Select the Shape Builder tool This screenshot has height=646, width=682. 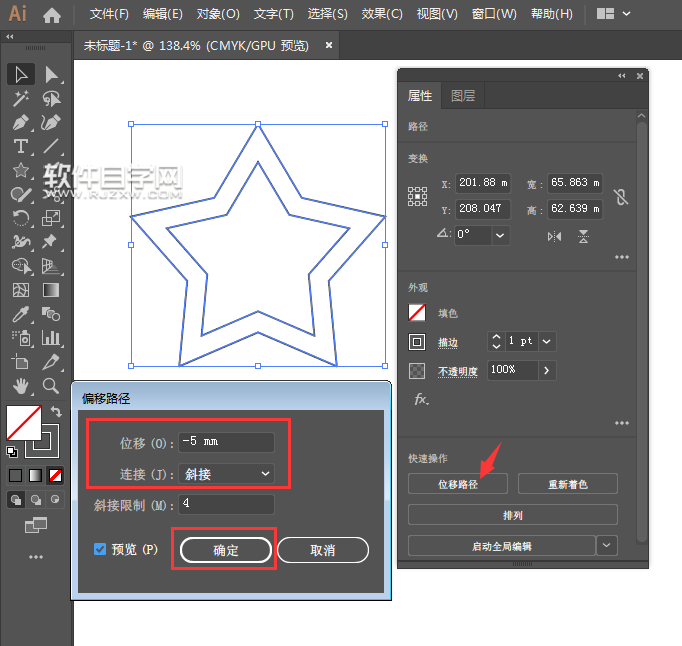tap(21, 265)
